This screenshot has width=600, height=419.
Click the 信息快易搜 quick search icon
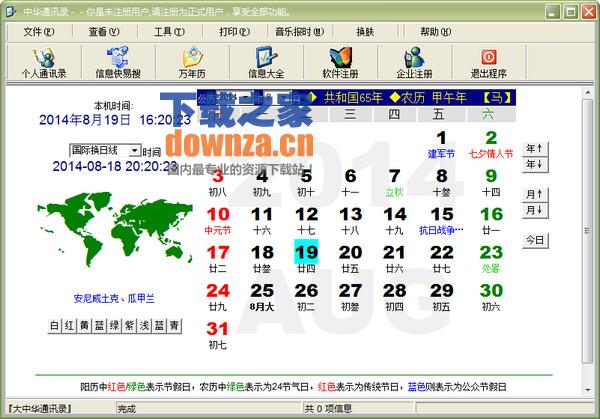(117, 64)
